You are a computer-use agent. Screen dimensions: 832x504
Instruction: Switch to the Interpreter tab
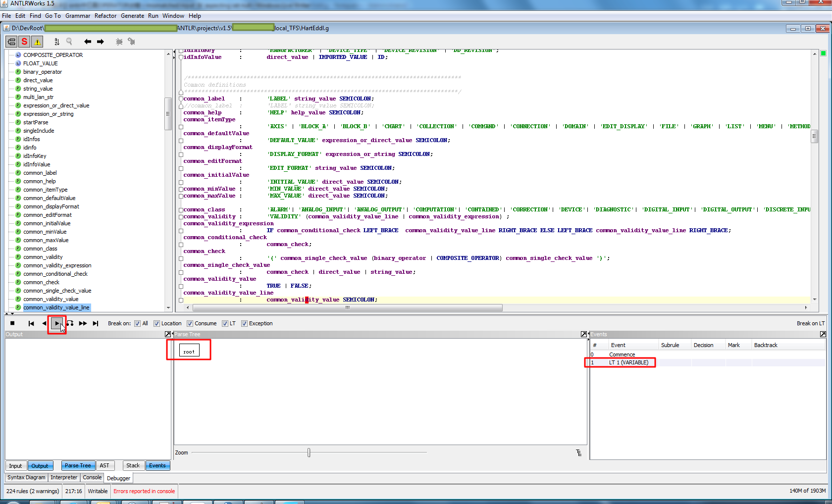(64, 477)
